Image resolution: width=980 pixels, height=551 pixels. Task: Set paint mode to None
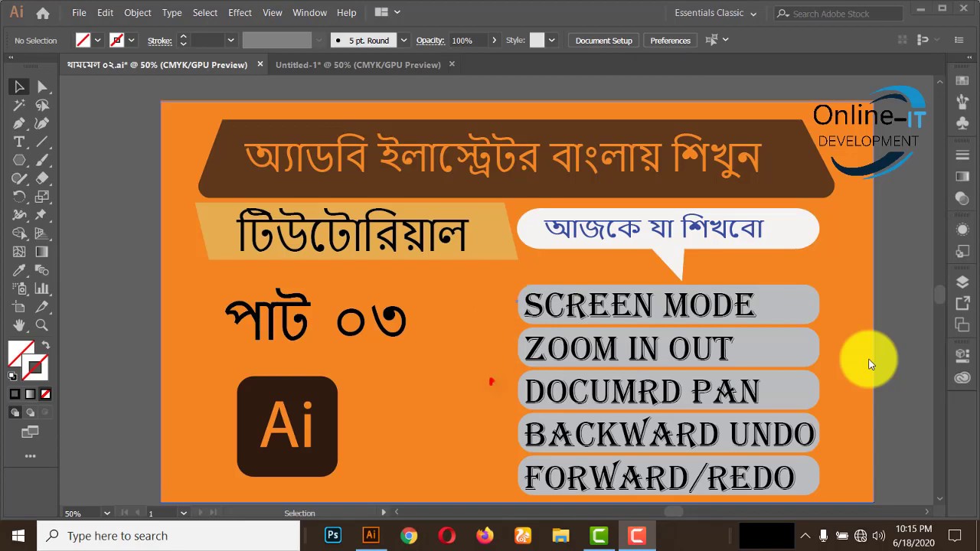click(45, 394)
